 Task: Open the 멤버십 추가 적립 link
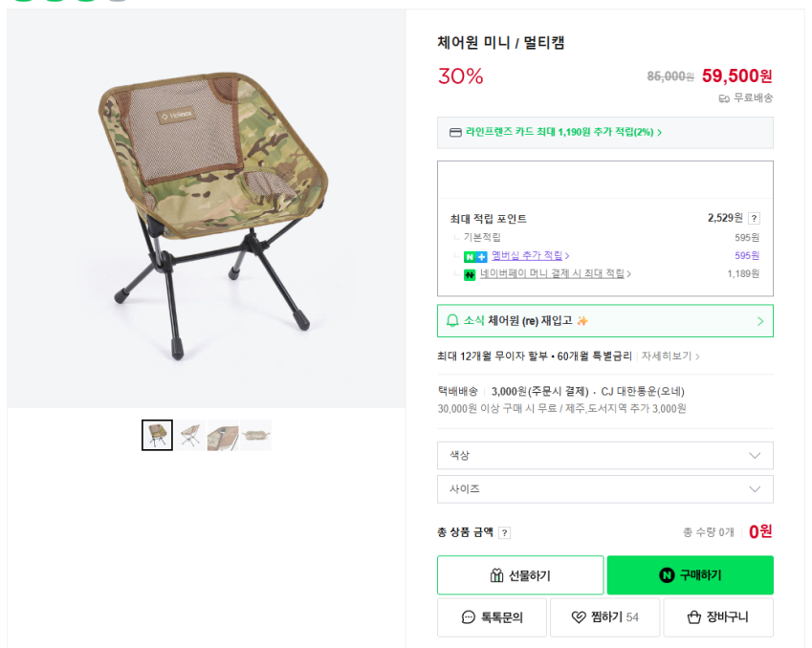tap(527, 256)
